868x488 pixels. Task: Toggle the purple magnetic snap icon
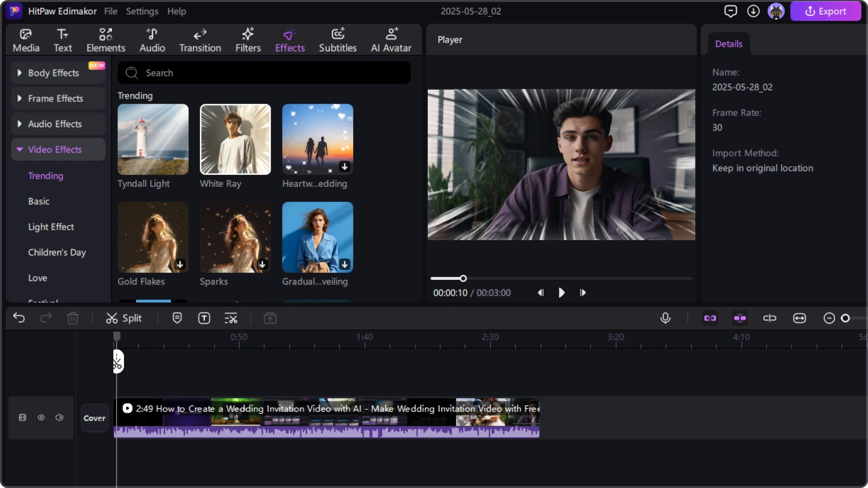point(740,318)
